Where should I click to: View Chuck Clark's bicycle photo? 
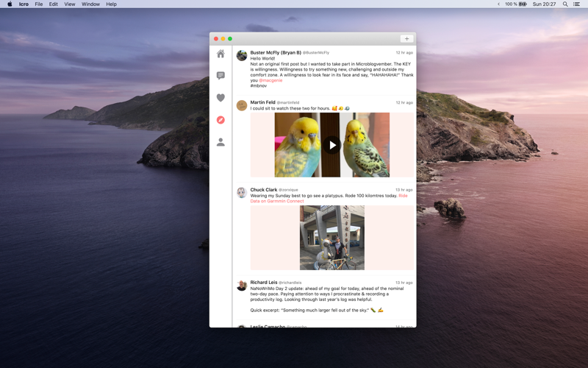tap(331, 238)
